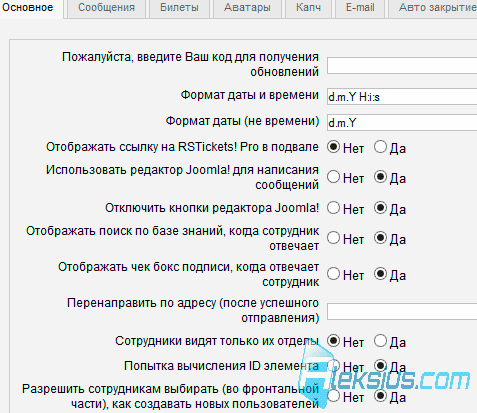Select Да for using Joomla! editor
The width and height of the screenshot is (477, 413).
[x=380, y=177]
